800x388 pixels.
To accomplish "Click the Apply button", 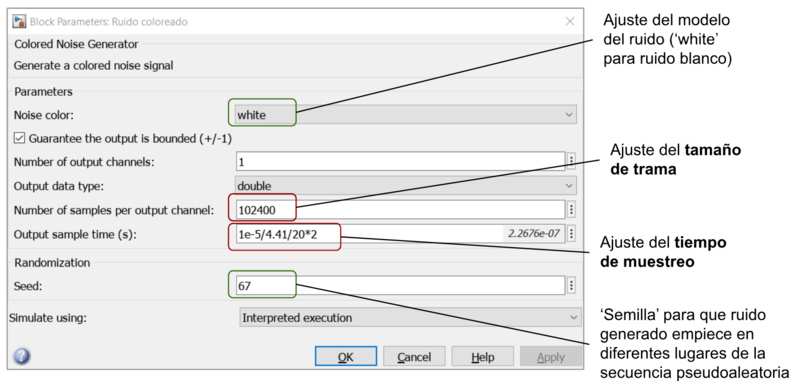I will 551,356.
